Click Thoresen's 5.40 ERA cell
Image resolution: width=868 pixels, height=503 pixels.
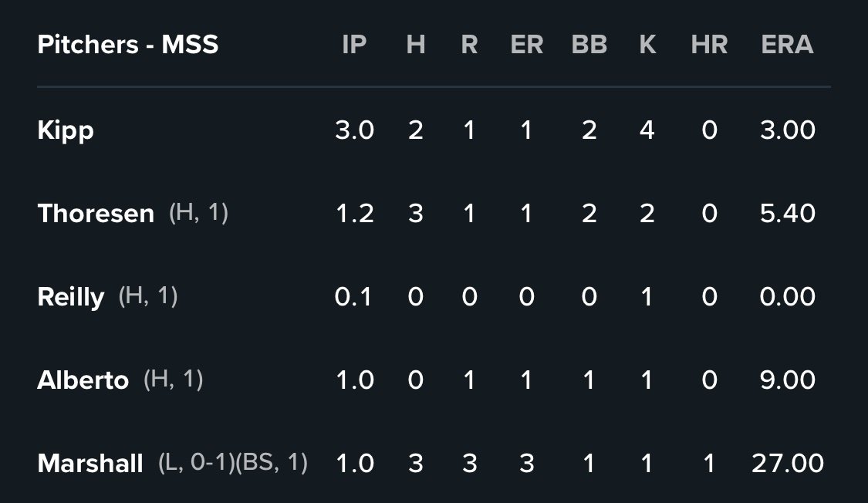click(787, 214)
